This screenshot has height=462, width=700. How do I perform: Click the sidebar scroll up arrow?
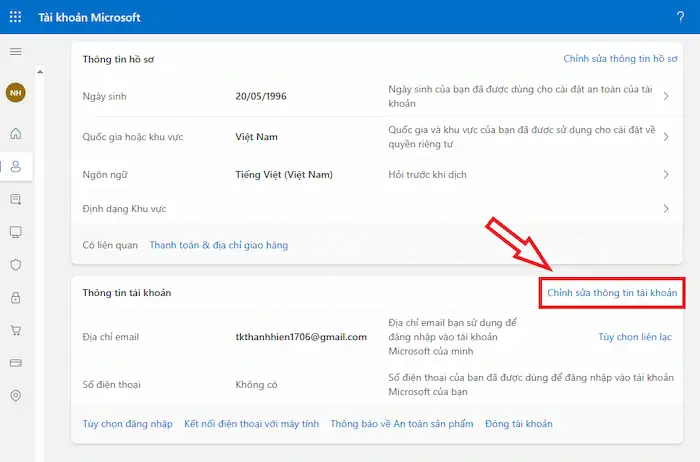click(40, 72)
